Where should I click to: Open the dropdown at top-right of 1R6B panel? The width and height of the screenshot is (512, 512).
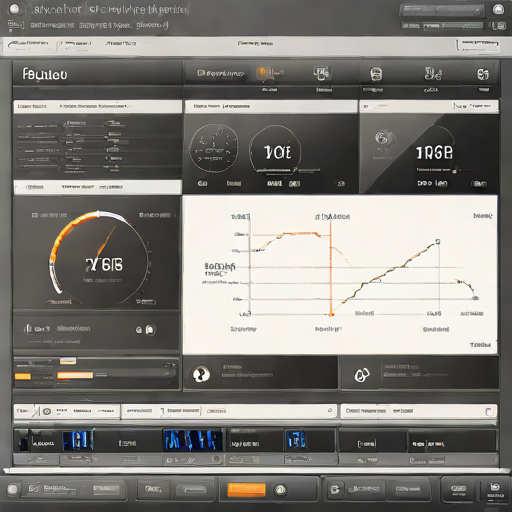coord(476,106)
